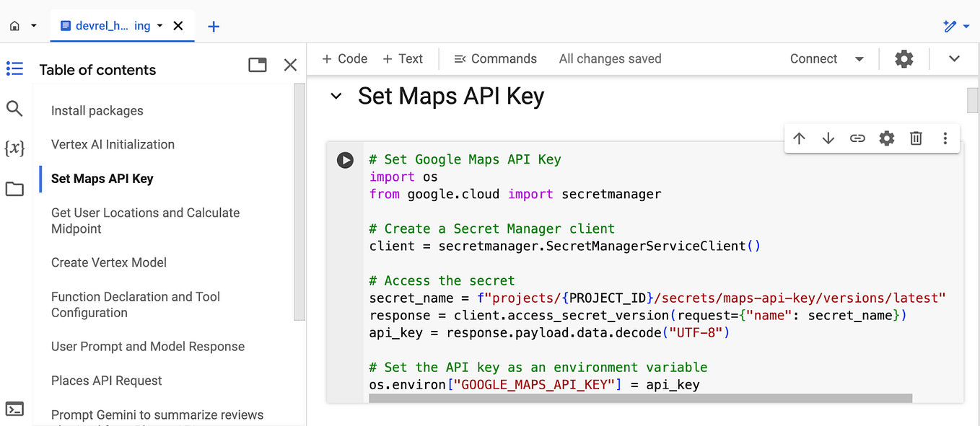Open the cell settings gear
The image size is (980, 426).
point(886,138)
